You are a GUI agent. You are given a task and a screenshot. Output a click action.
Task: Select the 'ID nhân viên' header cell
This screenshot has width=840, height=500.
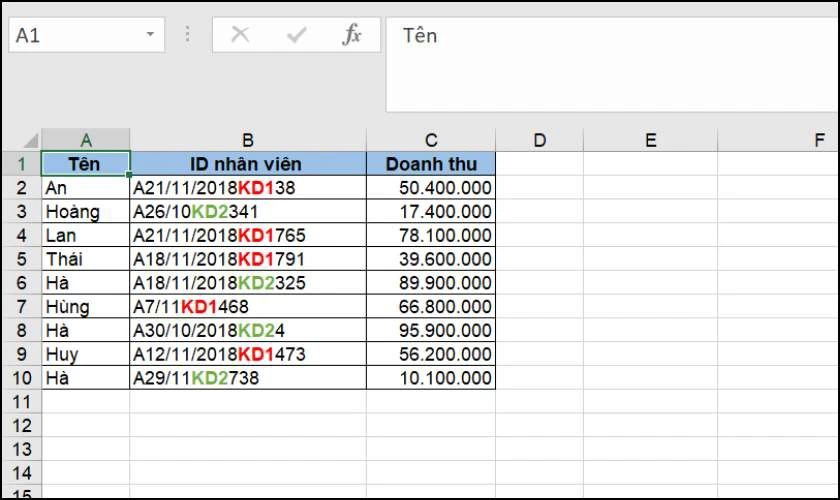(x=248, y=163)
